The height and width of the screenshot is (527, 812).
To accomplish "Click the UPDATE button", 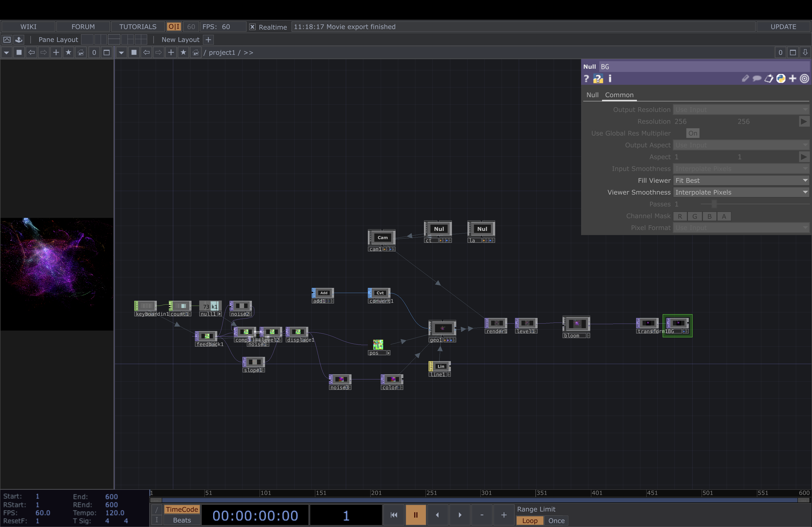I will [x=783, y=27].
